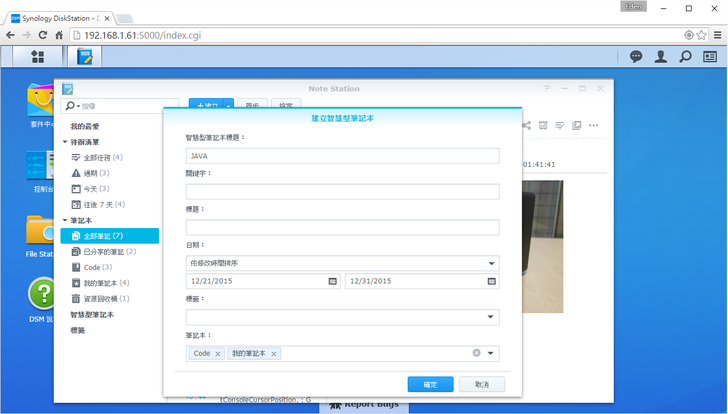Image resolution: width=728 pixels, height=414 pixels.
Task: Expand the 標籤 tags dropdown
Action: coord(491,317)
